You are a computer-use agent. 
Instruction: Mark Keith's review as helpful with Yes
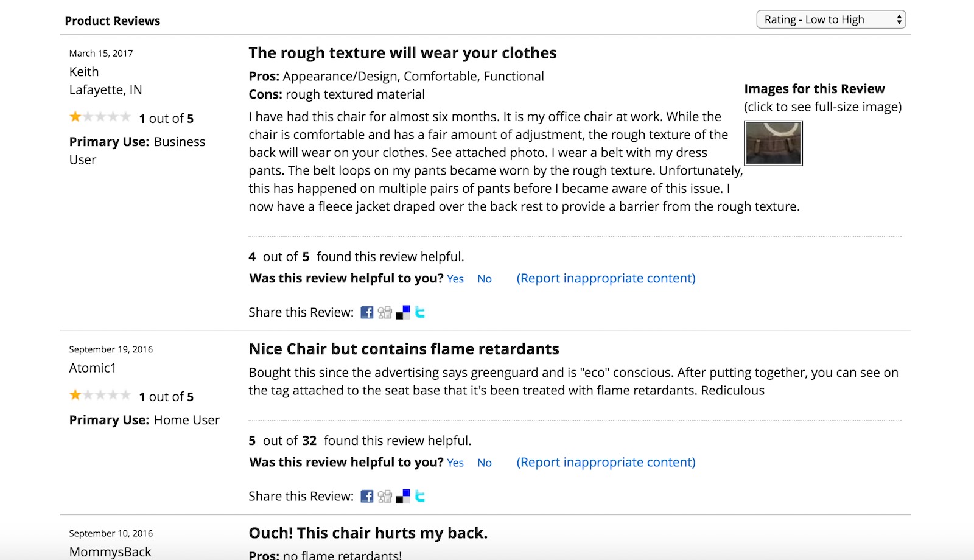455,279
